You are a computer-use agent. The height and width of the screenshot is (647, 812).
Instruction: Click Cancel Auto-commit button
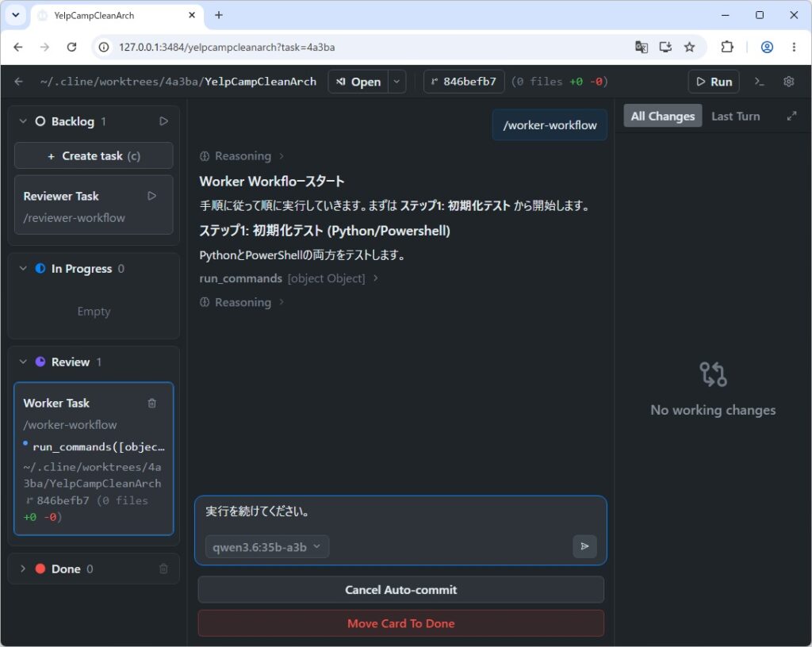pyautogui.click(x=400, y=590)
